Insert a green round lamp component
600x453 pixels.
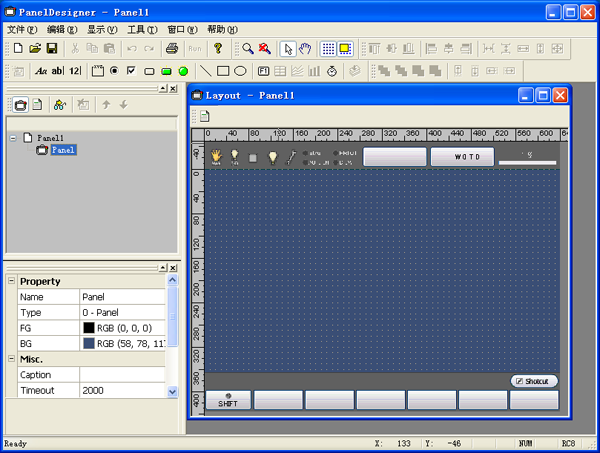[183, 71]
